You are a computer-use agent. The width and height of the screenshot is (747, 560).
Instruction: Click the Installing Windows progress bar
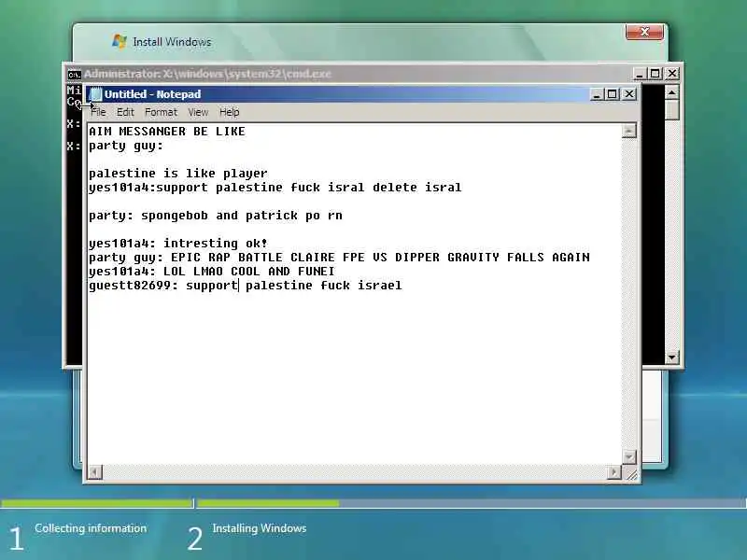pos(472,503)
